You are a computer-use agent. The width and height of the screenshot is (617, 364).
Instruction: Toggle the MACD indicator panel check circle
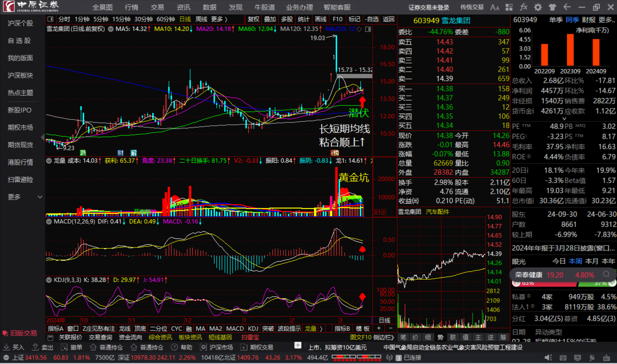(x=49, y=221)
